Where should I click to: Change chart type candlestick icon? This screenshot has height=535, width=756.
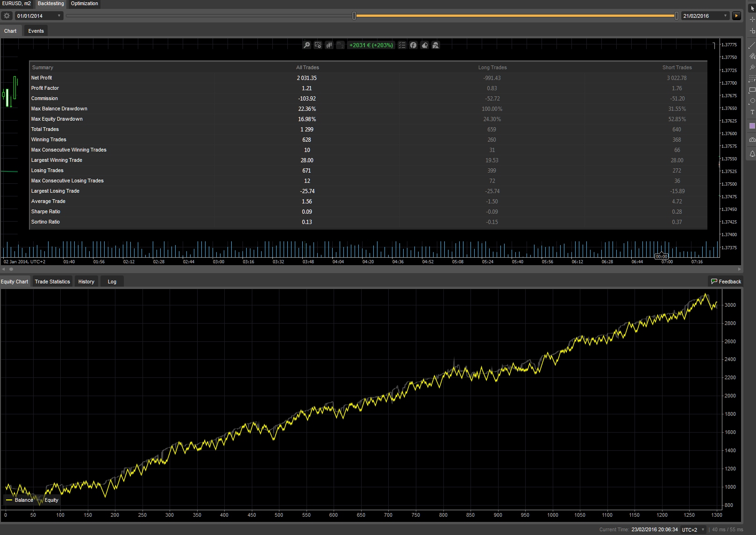329,45
